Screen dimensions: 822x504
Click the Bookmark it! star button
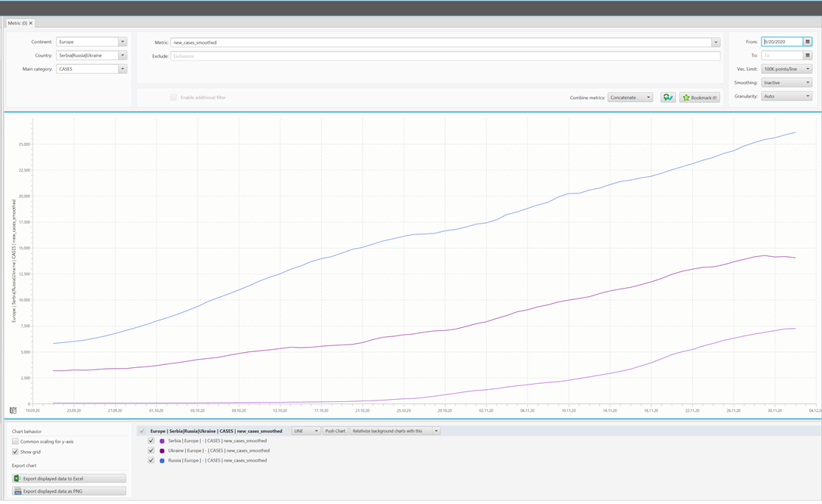(700, 97)
